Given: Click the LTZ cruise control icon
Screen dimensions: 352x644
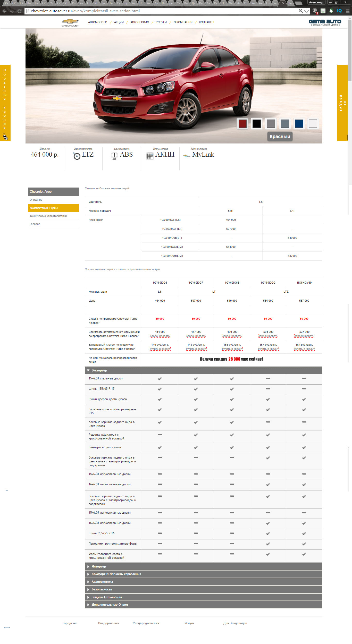Looking at the screenshot, I should 77,156.
